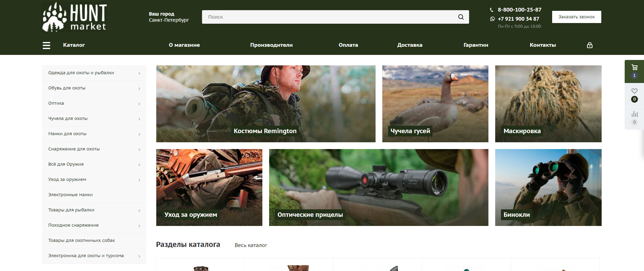Open Уход за оружием banner image

(209, 187)
